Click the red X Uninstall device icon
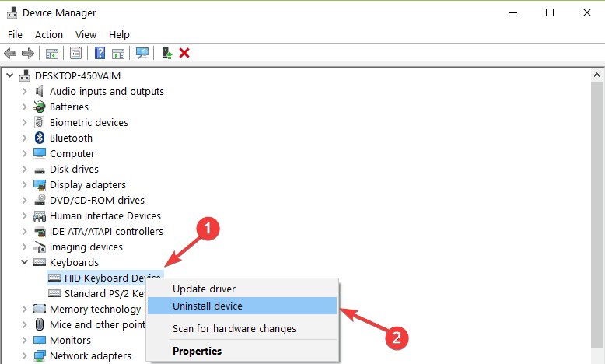 click(184, 53)
